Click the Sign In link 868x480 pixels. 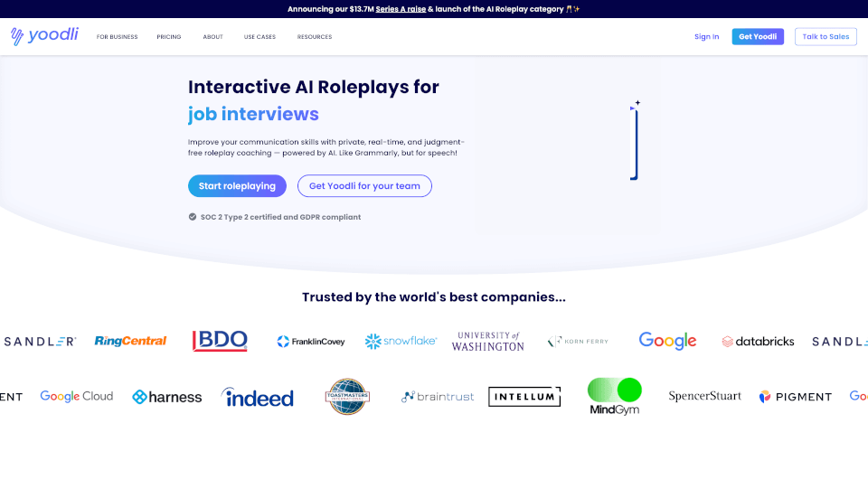point(706,36)
